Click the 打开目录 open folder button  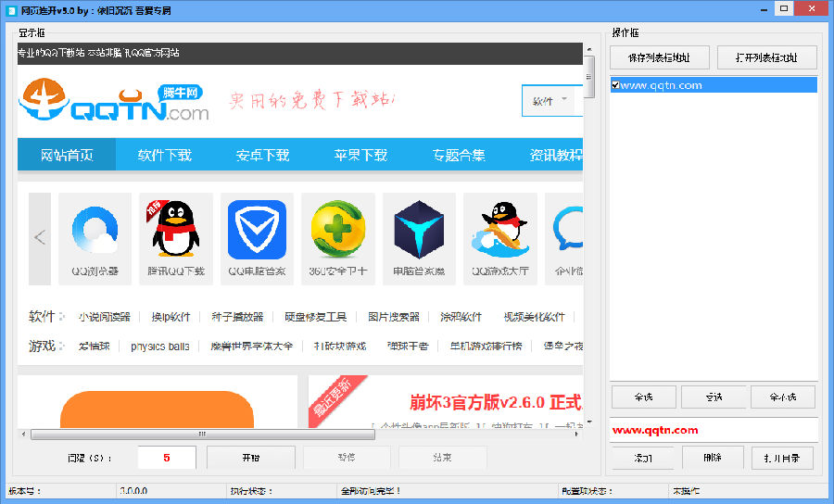[x=782, y=458]
